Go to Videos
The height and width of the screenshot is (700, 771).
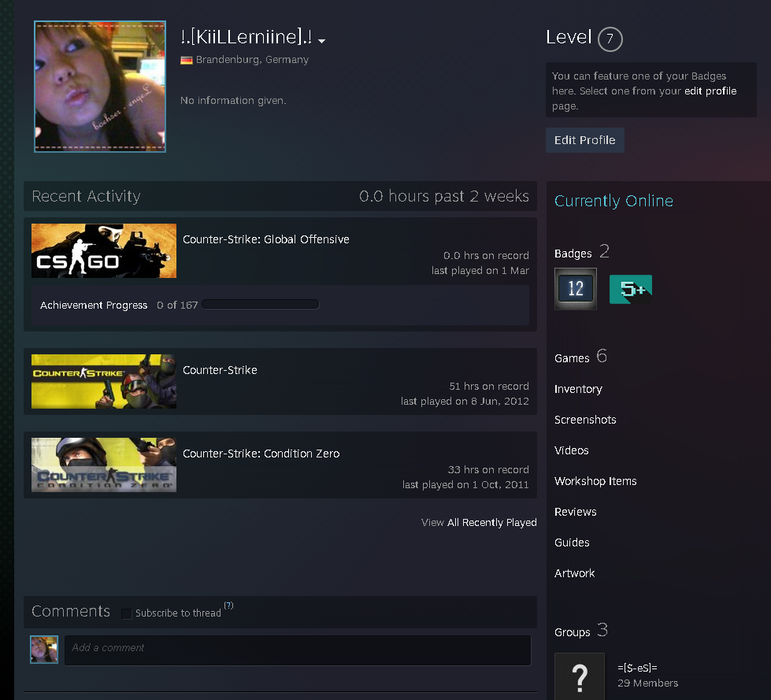[x=572, y=450]
